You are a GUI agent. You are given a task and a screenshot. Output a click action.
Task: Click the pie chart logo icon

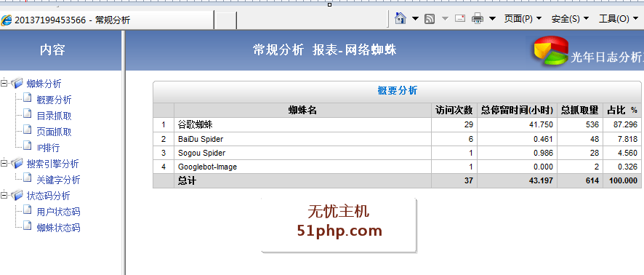[551, 50]
